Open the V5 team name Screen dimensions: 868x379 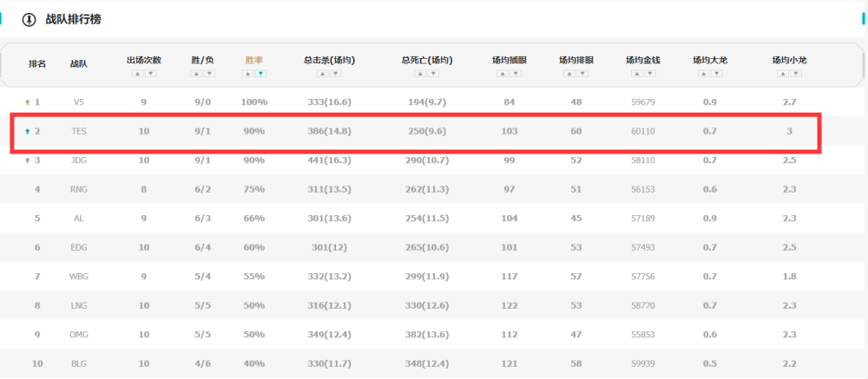pyautogui.click(x=79, y=102)
